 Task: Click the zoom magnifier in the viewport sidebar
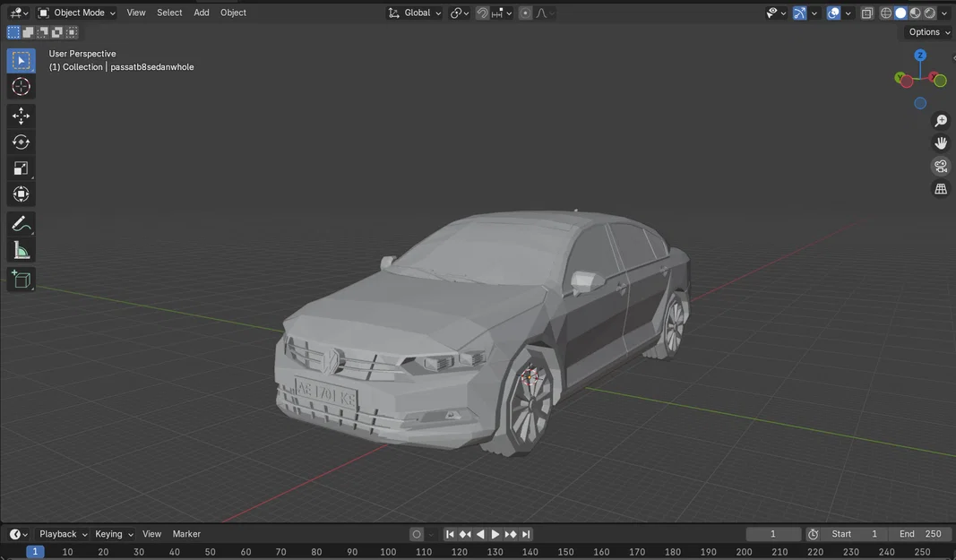(940, 120)
